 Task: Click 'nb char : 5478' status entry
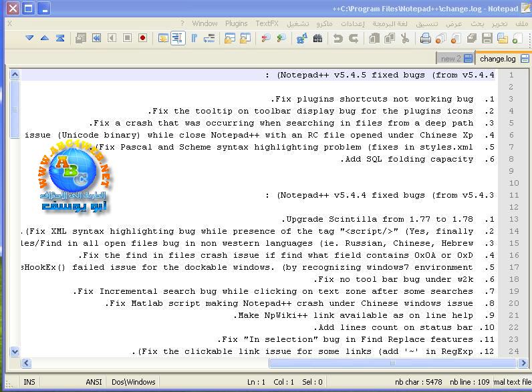[x=418, y=382]
